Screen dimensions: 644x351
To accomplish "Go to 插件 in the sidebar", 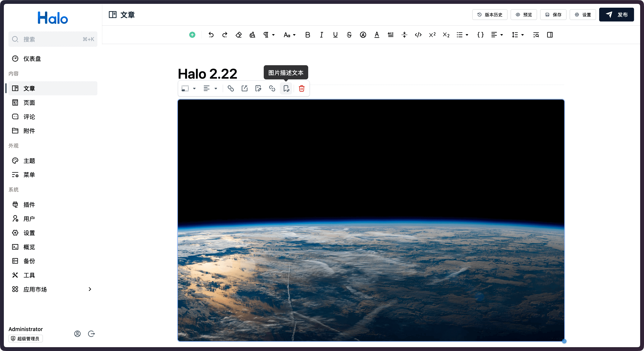I will [29, 205].
